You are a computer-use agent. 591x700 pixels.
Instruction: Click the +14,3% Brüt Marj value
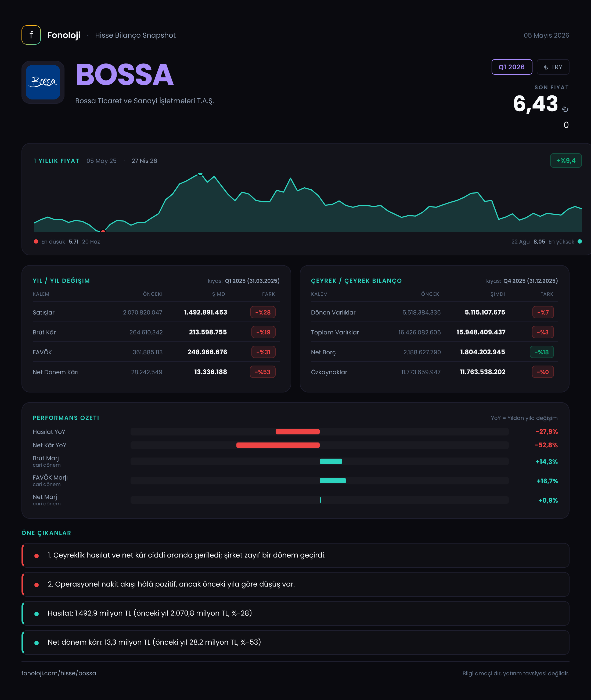[546, 462]
